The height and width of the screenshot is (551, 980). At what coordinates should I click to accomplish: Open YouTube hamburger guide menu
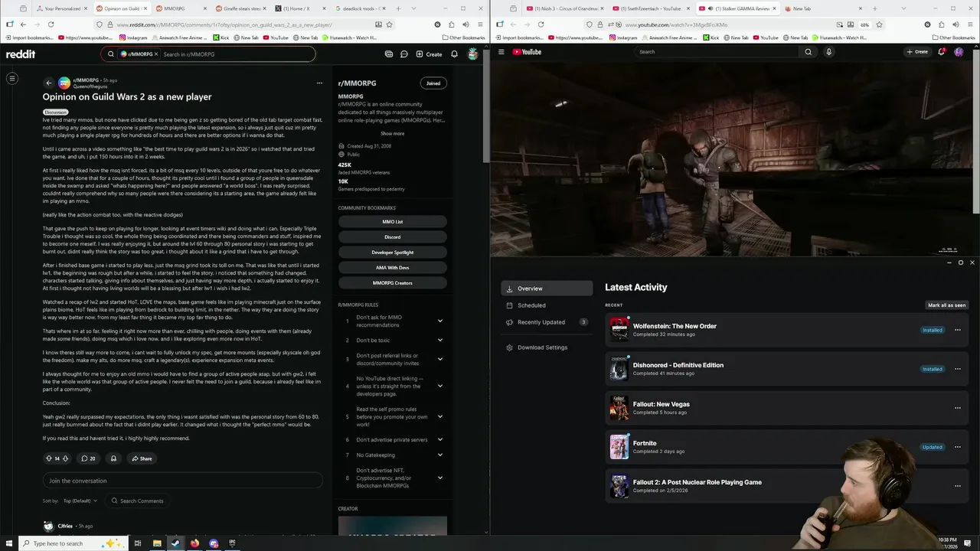501,52
